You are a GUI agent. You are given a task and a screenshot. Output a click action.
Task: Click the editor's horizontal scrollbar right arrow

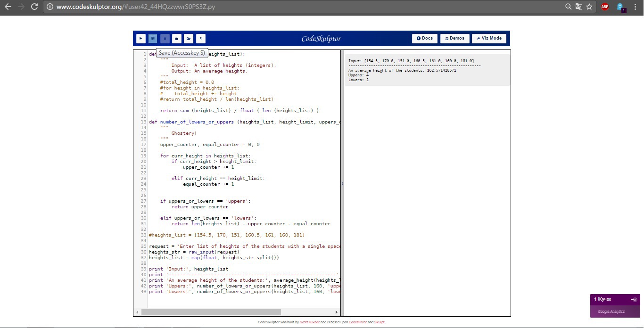pos(337,312)
